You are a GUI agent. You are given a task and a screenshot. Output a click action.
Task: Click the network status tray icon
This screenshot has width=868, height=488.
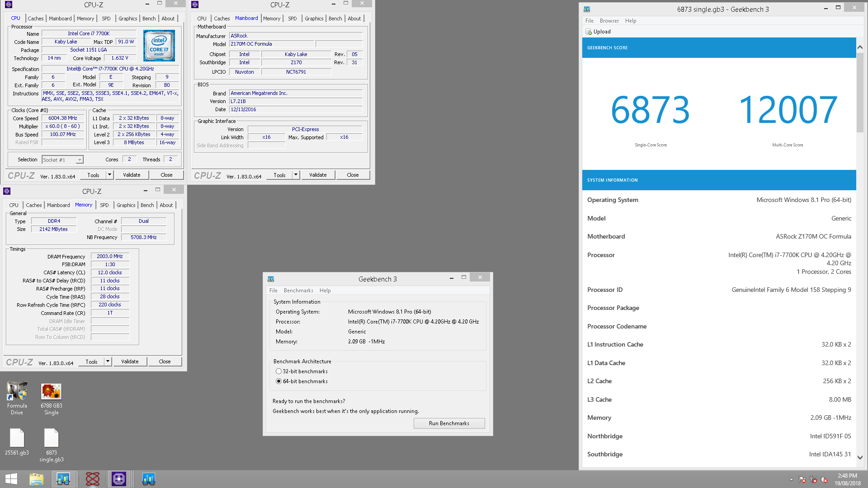point(813,479)
